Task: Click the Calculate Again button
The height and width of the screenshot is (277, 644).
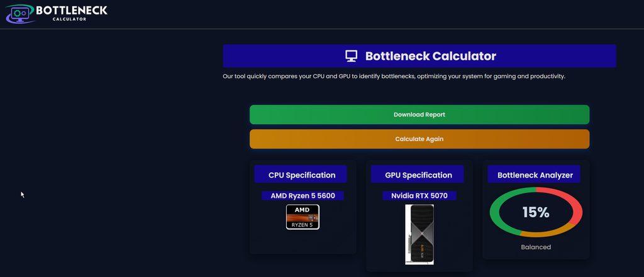Action: (419, 139)
